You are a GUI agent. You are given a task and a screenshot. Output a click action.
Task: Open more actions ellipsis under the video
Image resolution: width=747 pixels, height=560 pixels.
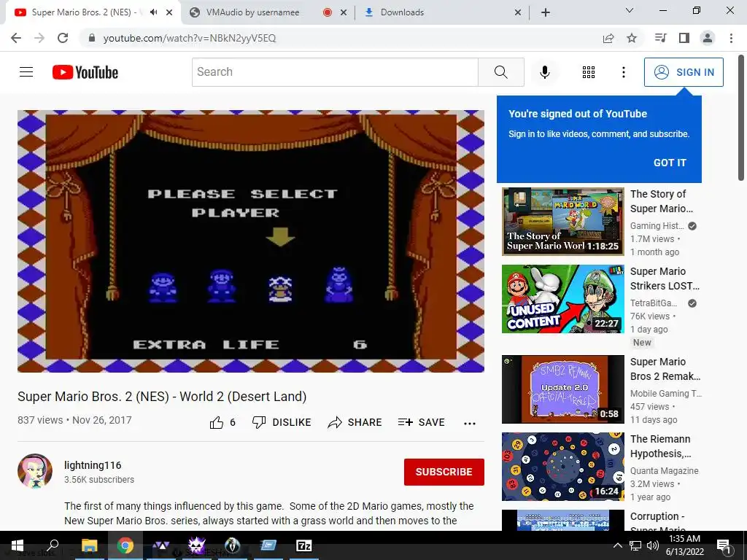470,424
